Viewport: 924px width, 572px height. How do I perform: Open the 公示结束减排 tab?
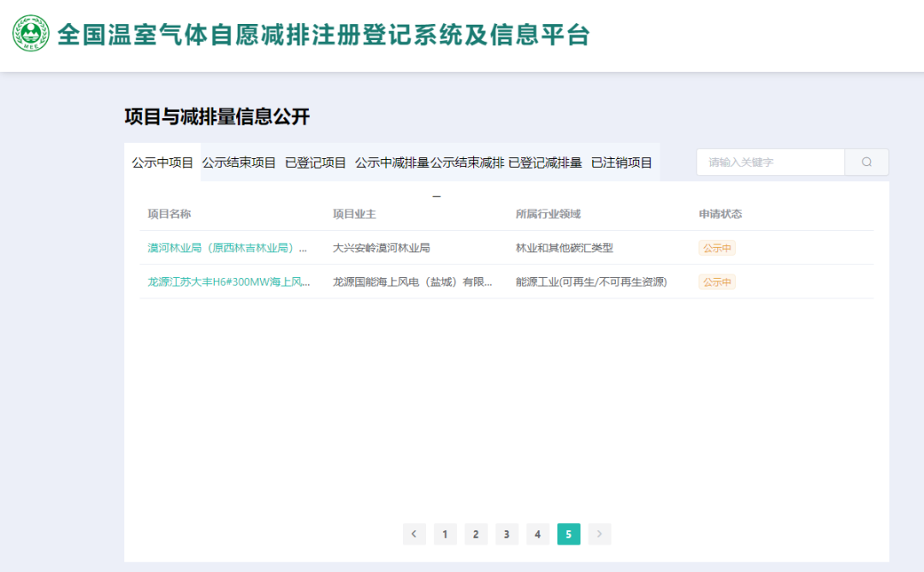467,162
